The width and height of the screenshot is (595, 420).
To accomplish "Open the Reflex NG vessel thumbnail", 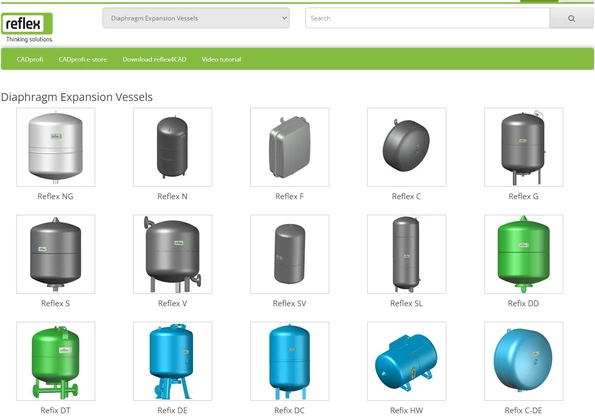I will (x=56, y=147).
